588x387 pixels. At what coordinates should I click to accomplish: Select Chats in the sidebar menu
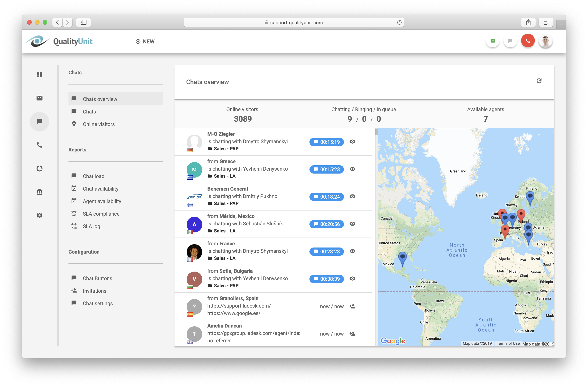[x=89, y=112]
